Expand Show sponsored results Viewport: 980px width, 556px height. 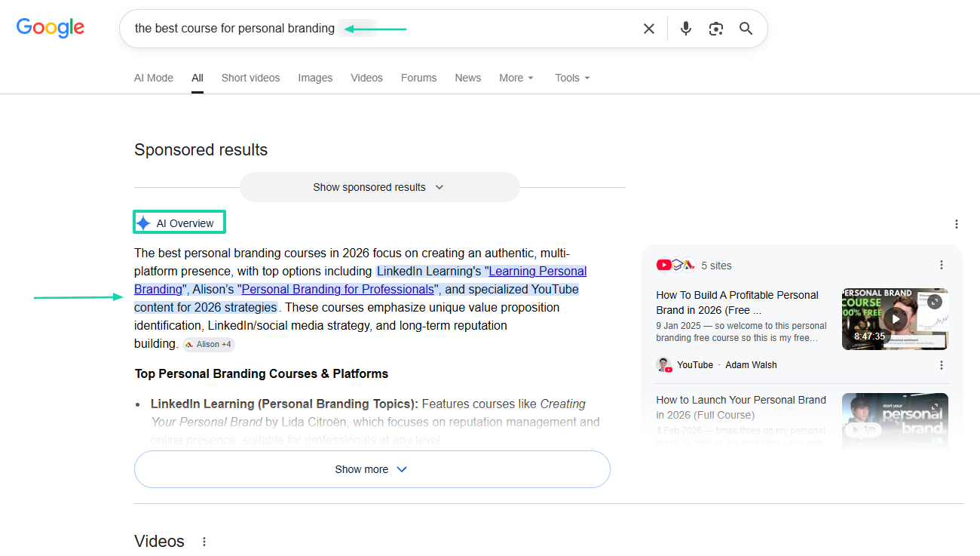point(379,187)
